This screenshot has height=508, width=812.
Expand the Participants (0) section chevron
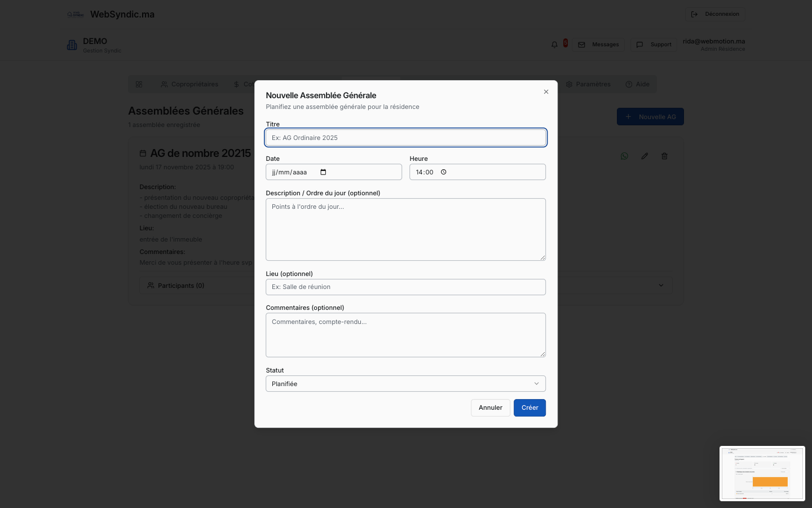(x=661, y=286)
